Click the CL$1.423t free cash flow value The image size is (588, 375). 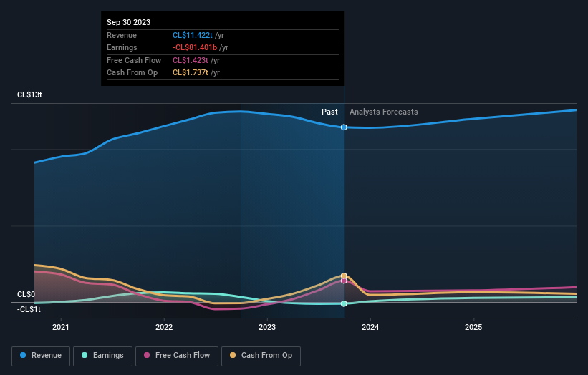[x=190, y=60]
